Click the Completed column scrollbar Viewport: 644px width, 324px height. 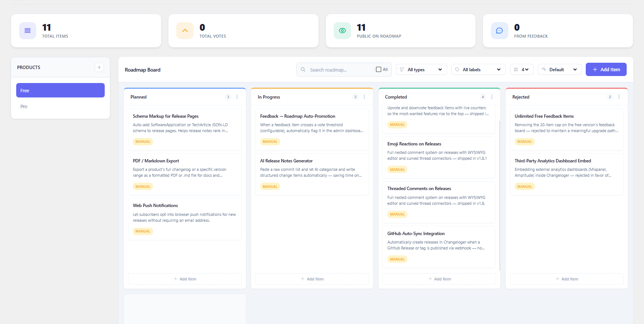click(x=499, y=196)
